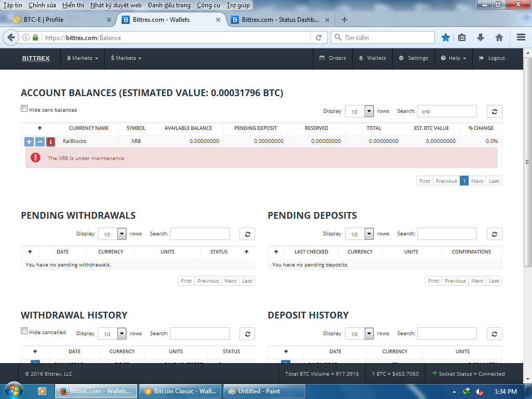Viewport: 532px width, 399px height.
Task: Open the withdrawal history rows display dropdown
Action: coord(112,334)
